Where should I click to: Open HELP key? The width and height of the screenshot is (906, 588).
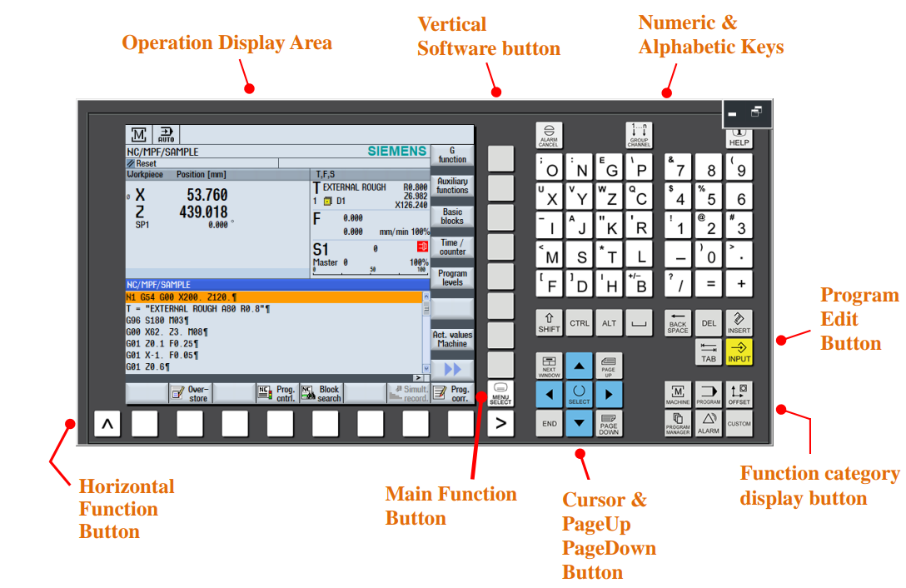739,137
